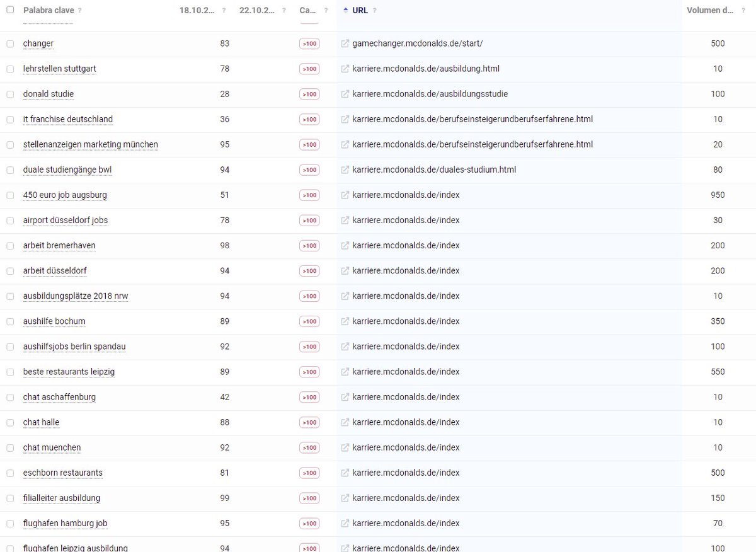Open external link icon in 450 euro job augsburg row
The width and height of the screenshot is (756, 552).
pos(345,195)
